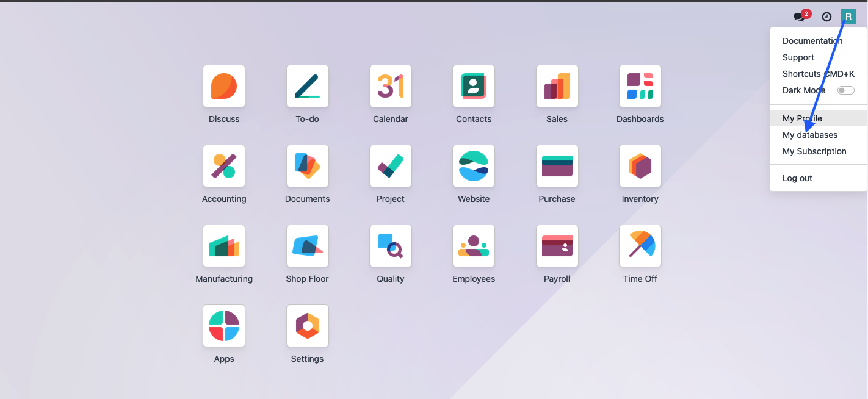The height and width of the screenshot is (399, 868).
Task: Open the Time Off app
Action: click(640, 246)
